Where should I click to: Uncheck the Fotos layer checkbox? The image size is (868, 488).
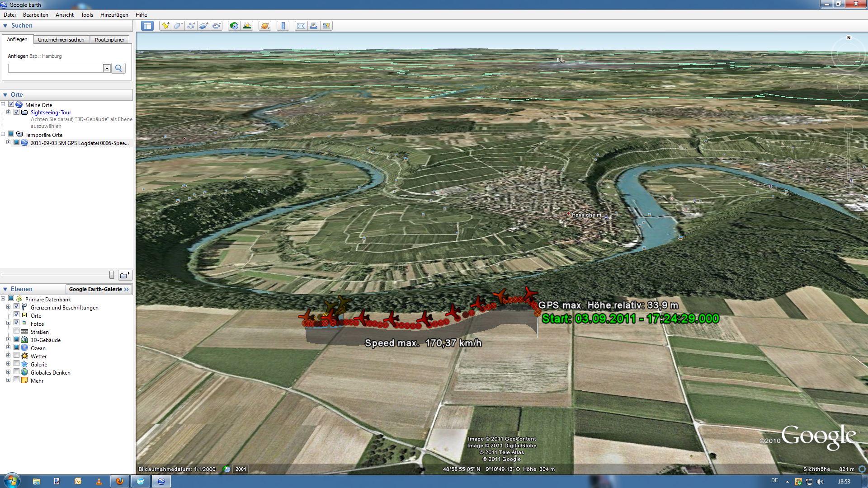click(x=17, y=323)
